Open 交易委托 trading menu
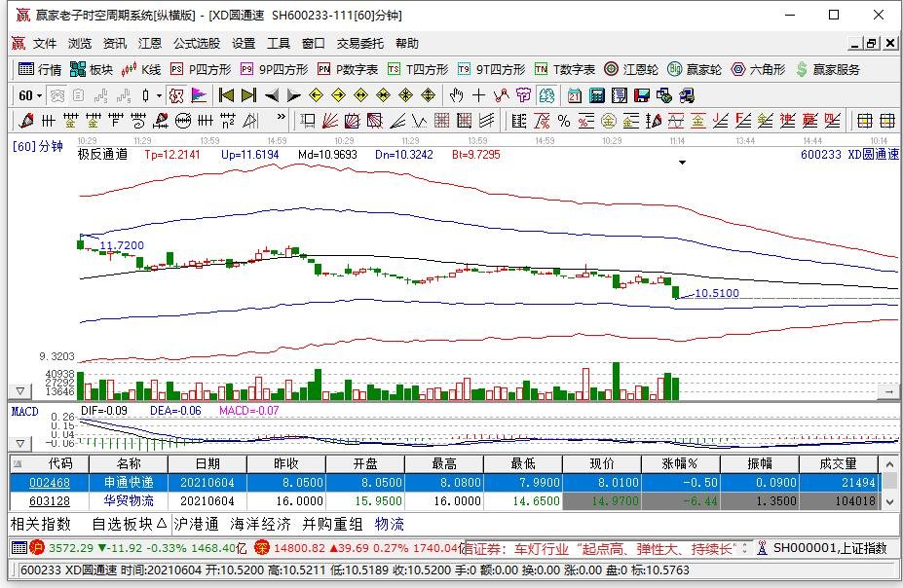Screen dimensions: 903x588 pos(359,43)
